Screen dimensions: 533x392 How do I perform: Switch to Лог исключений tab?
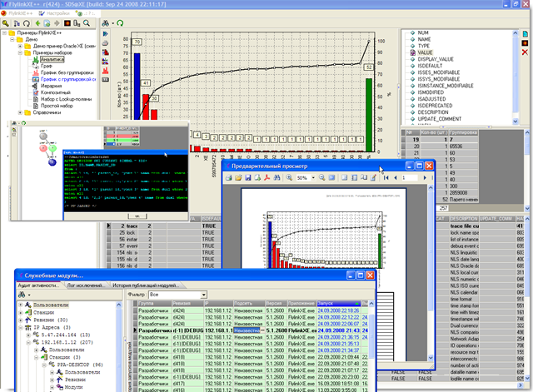[86, 285]
